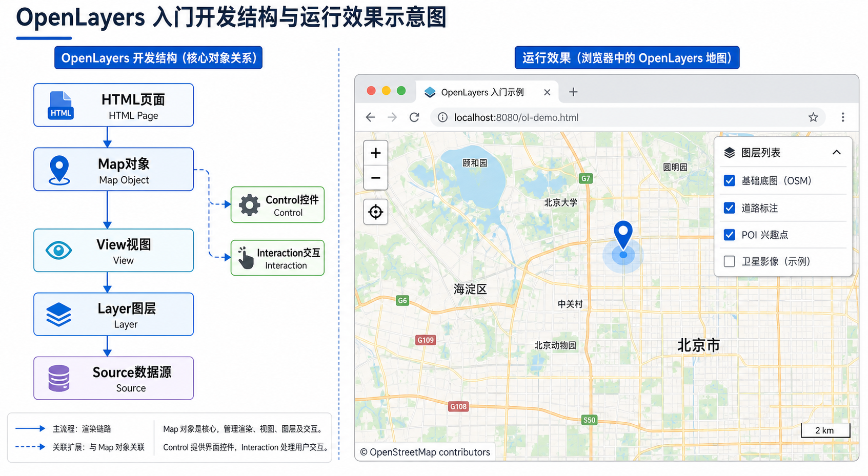Click the G6 highway shield on map
Viewport: 868px width, 476px height.
point(402,301)
